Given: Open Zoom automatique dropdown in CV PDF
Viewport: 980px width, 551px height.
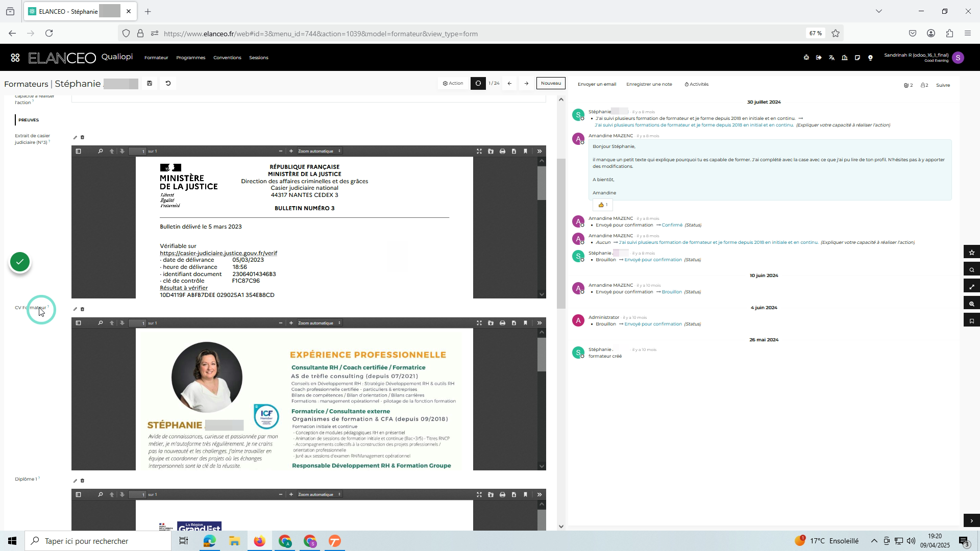Looking at the screenshot, I should [x=320, y=323].
